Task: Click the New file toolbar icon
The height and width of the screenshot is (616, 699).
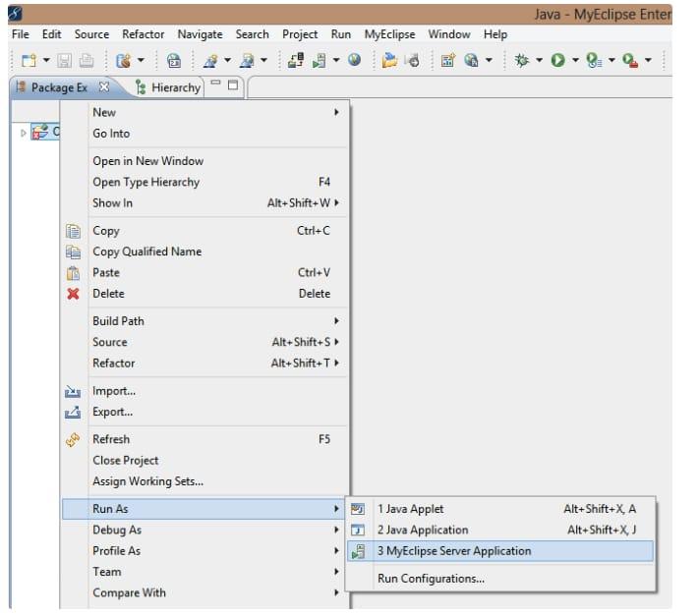Action: tap(29, 61)
